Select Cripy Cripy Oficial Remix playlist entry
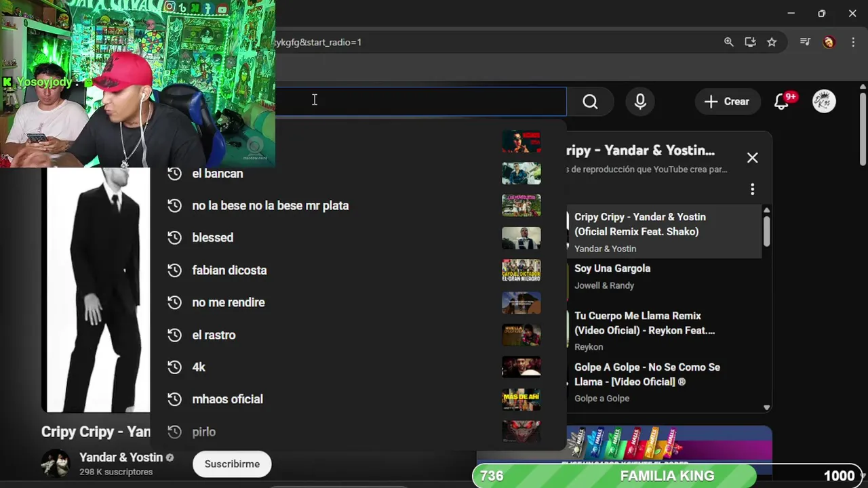The height and width of the screenshot is (488, 868). point(665,232)
